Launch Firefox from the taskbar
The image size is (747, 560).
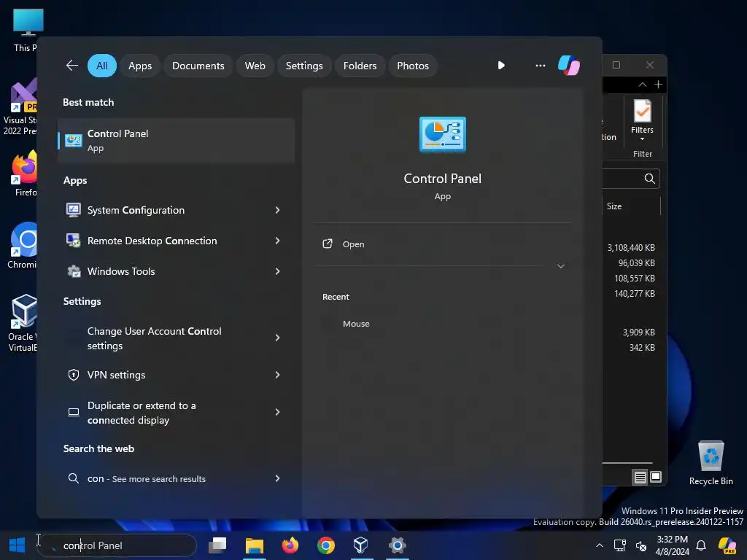tap(290, 545)
